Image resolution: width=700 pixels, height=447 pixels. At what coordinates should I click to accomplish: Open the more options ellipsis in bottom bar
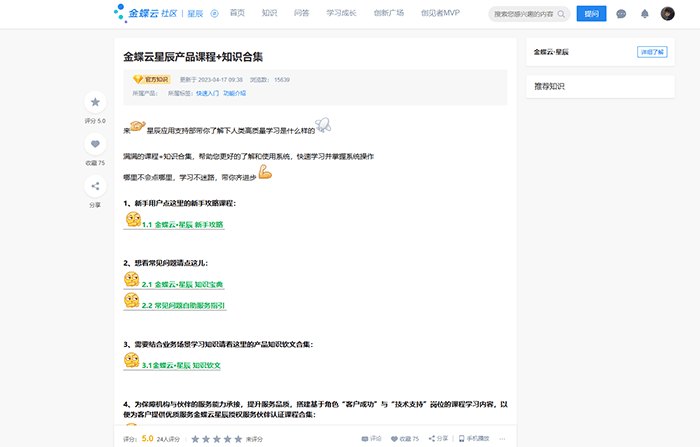pyautogui.click(x=502, y=439)
